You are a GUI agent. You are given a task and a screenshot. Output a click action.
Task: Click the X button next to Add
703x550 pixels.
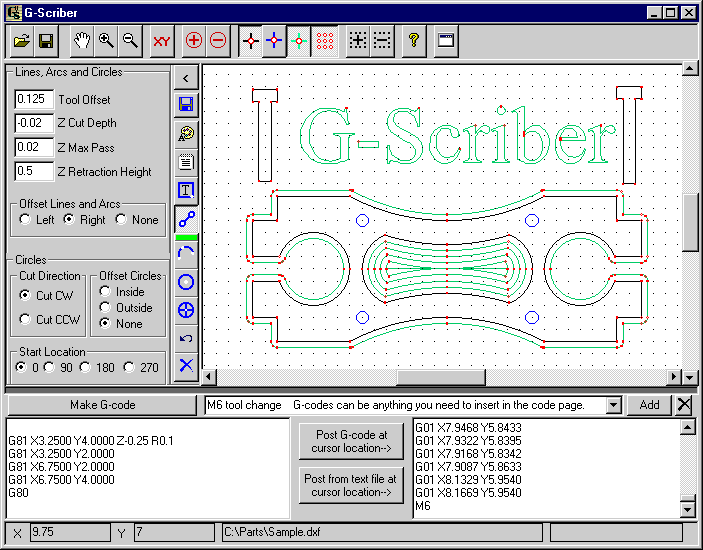(x=684, y=405)
